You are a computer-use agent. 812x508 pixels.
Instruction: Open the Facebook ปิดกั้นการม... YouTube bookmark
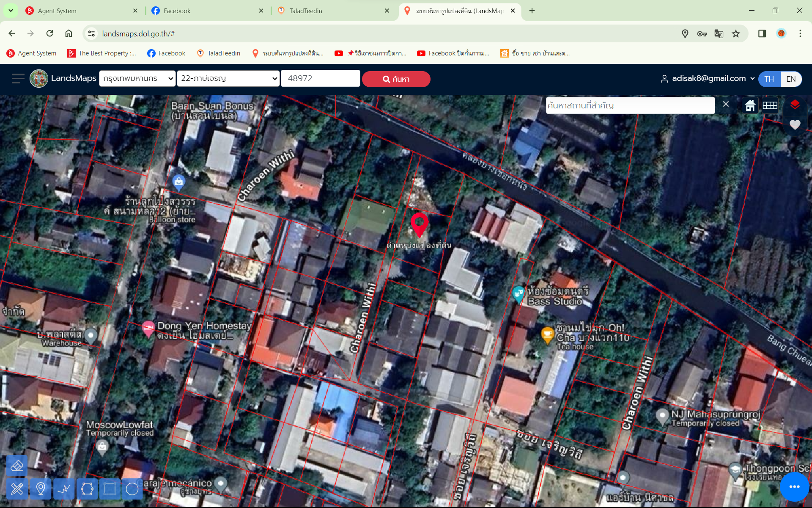pyautogui.click(x=453, y=53)
